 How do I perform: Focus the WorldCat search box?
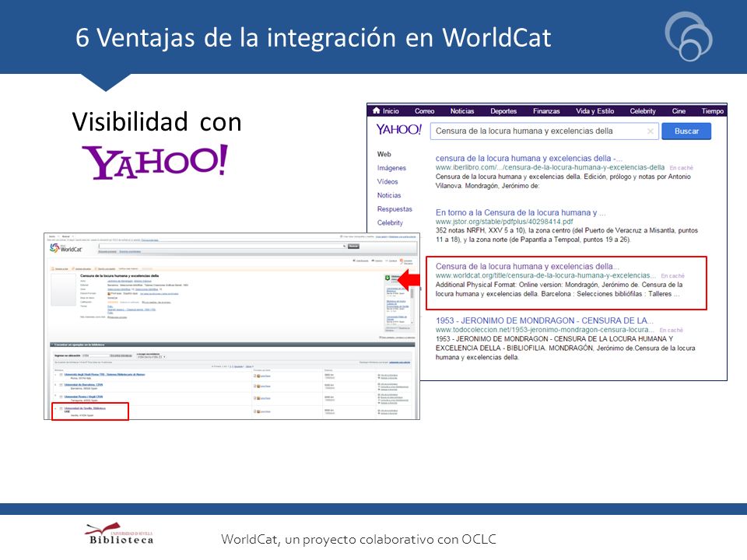click(222, 247)
